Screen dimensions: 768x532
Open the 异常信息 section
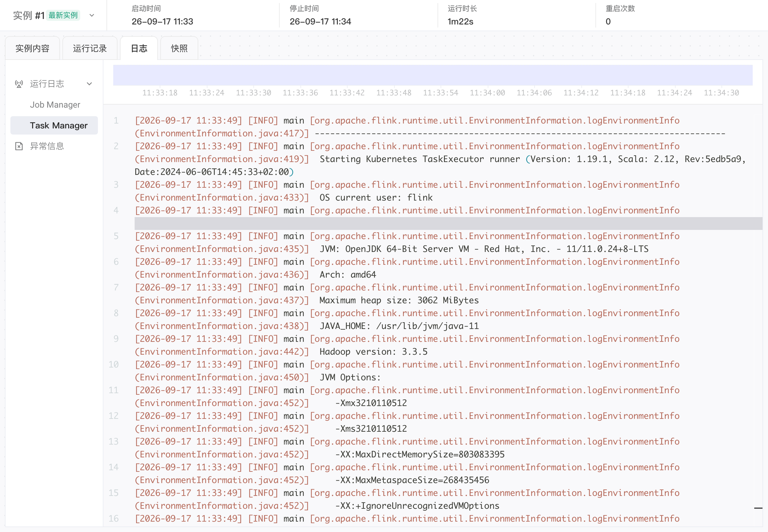47,146
